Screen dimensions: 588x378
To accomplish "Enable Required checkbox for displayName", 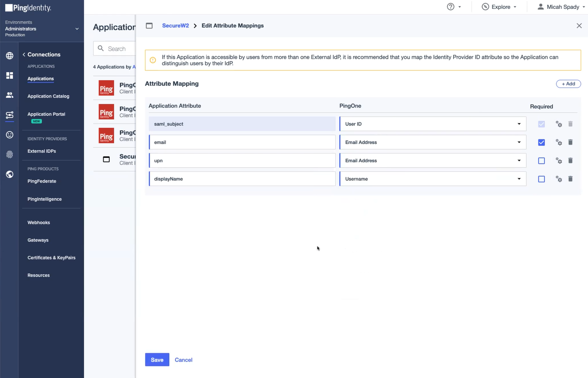I will (x=541, y=179).
